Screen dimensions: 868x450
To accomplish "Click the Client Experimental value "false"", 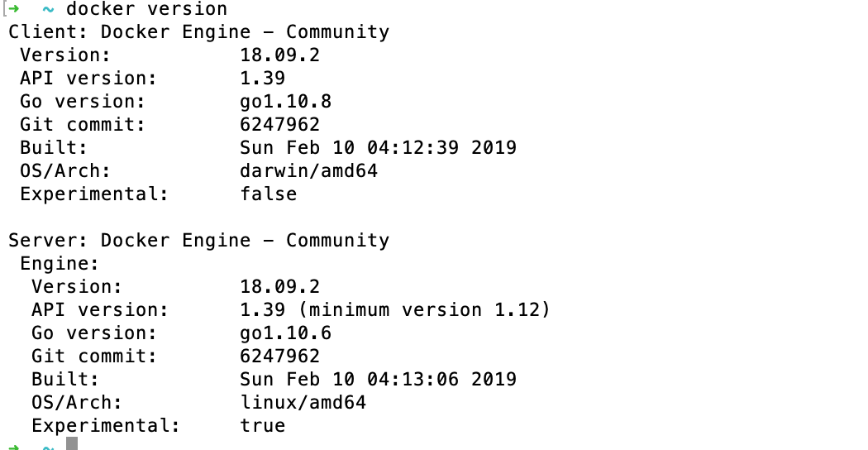I will click(x=268, y=194).
